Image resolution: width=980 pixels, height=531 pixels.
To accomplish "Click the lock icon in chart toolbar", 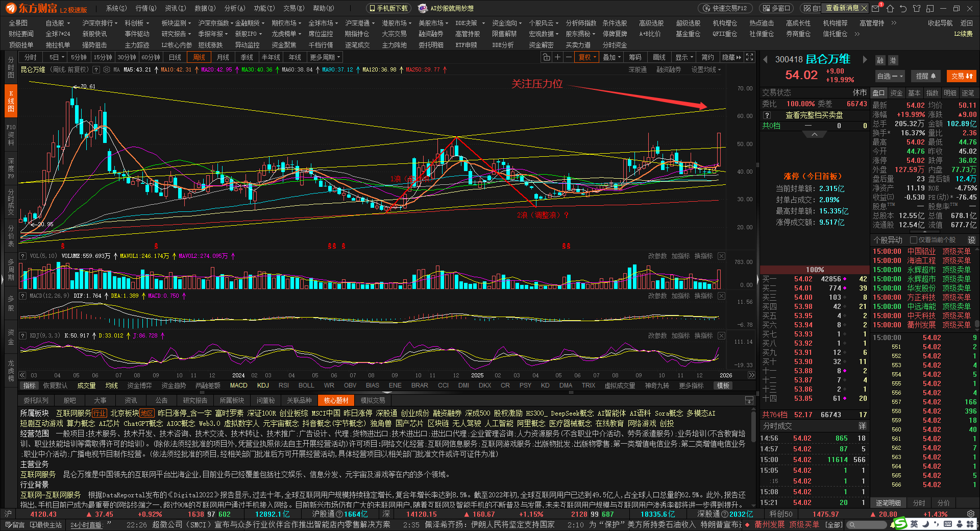I will [547, 57].
